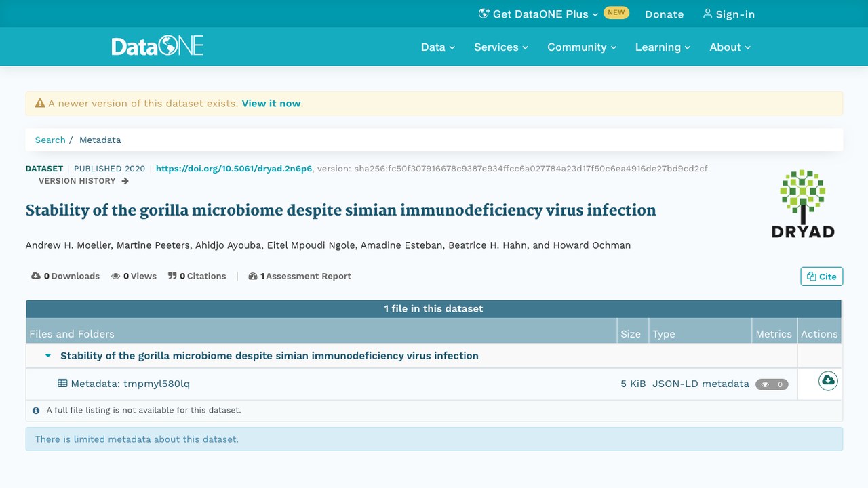868x488 pixels.
Task: Click the 5 KiB size cell
Action: pyautogui.click(x=633, y=384)
